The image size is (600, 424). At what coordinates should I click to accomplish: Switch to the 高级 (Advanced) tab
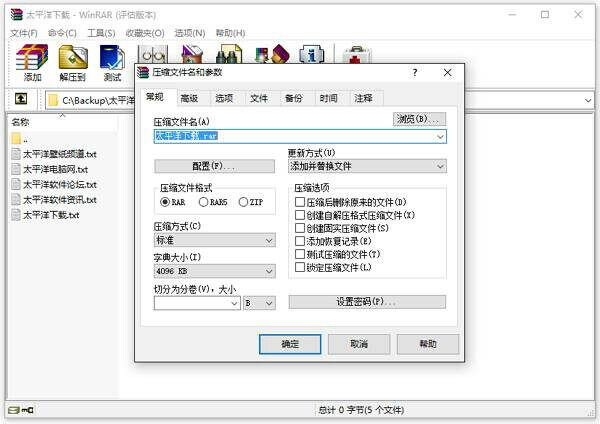189,98
